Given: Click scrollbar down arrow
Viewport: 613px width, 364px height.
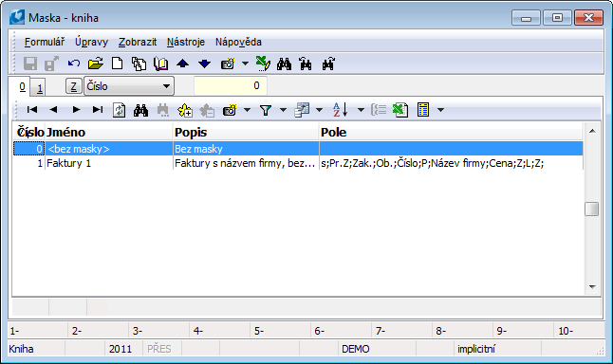Looking at the screenshot, I should click(592, 287).
